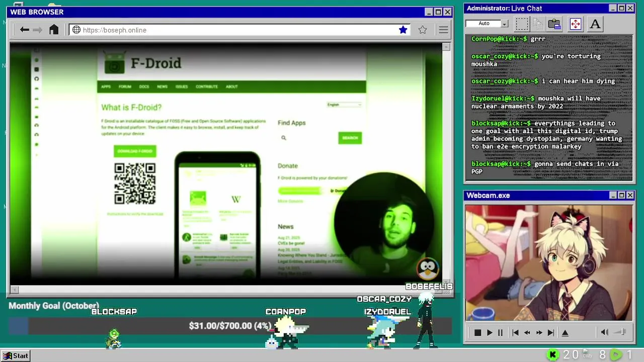Click the filled blue bookmark star

[403, 30]
